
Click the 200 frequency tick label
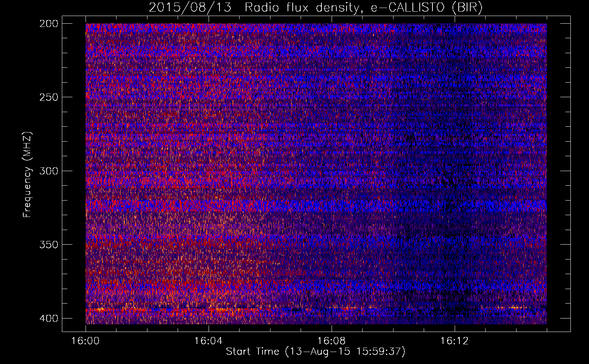pos(48,23)
